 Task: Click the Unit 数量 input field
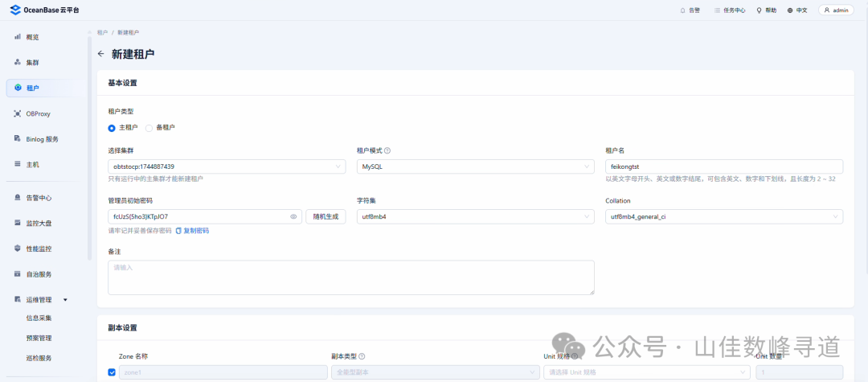pos(800,372)
